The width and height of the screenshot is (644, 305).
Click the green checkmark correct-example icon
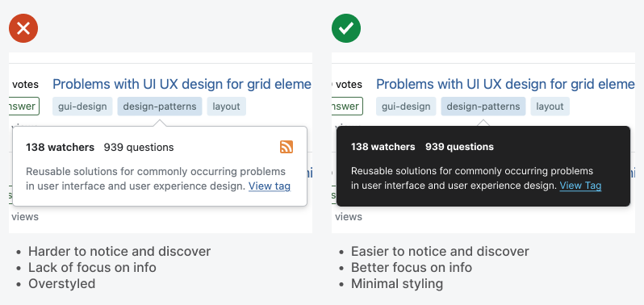tap(346, 28)
